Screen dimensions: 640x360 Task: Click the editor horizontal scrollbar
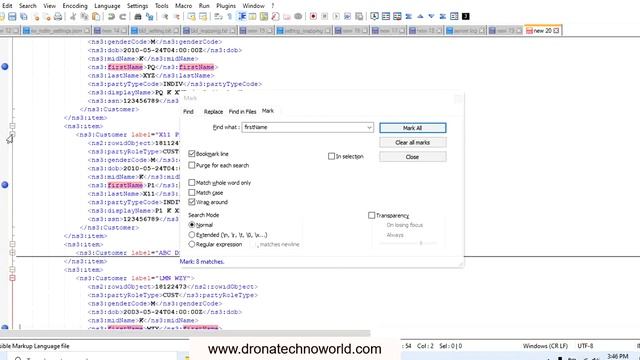185,333
